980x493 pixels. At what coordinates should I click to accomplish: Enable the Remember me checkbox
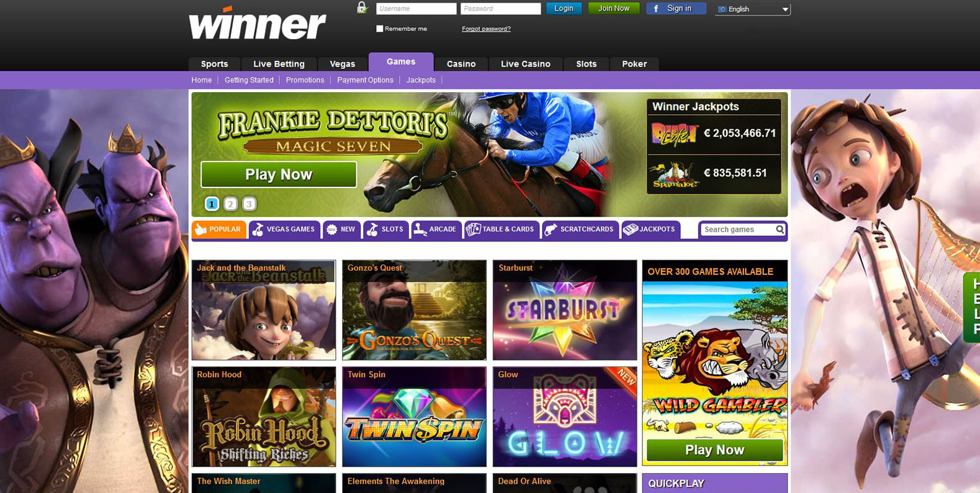click(380, 29)
